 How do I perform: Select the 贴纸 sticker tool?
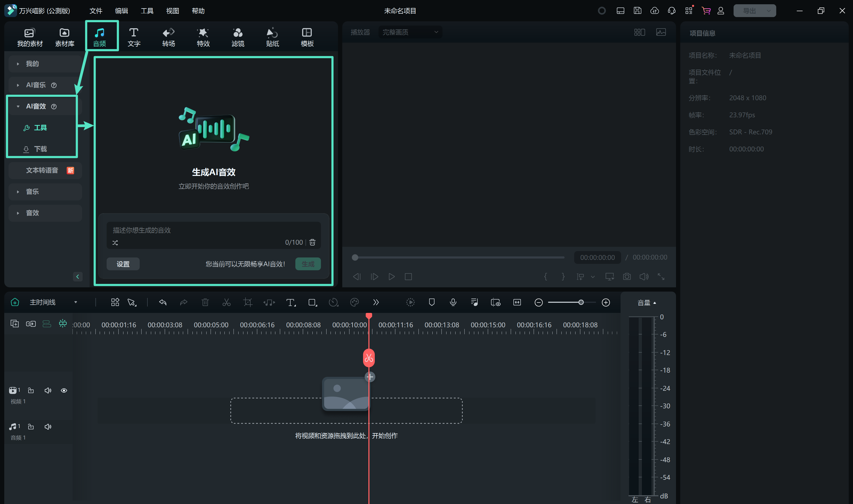click(272, 36)
